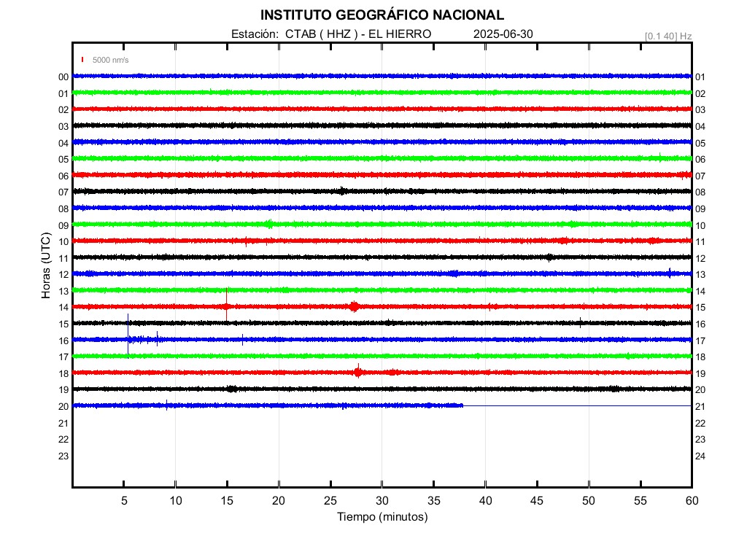Click the Horas (UTC) axis title
Viewport: 747px width, 560px height.
46,265
